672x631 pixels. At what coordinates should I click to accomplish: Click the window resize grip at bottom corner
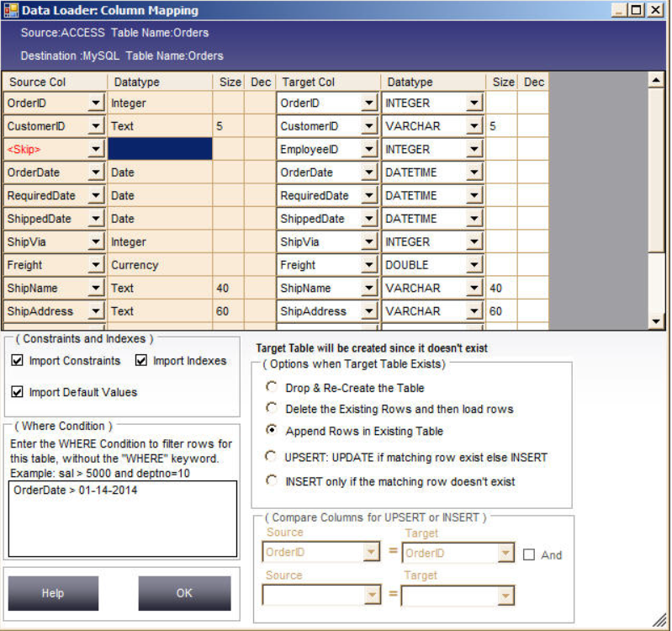659,619
